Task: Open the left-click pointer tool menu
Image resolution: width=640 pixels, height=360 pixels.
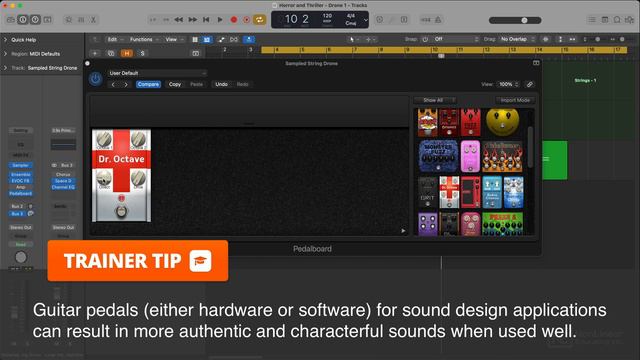Action: 353,40
